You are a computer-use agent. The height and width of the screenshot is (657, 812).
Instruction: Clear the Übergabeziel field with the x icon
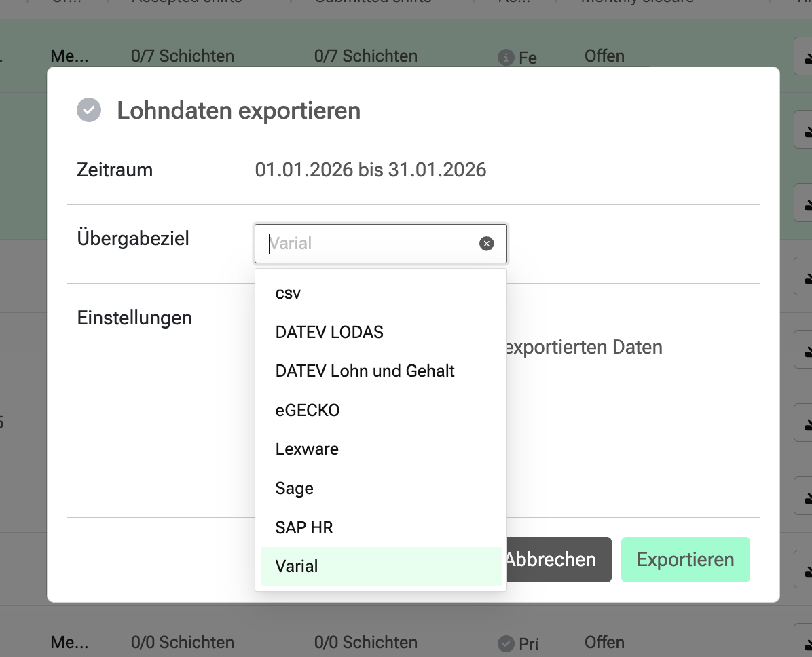coord(486,244)
